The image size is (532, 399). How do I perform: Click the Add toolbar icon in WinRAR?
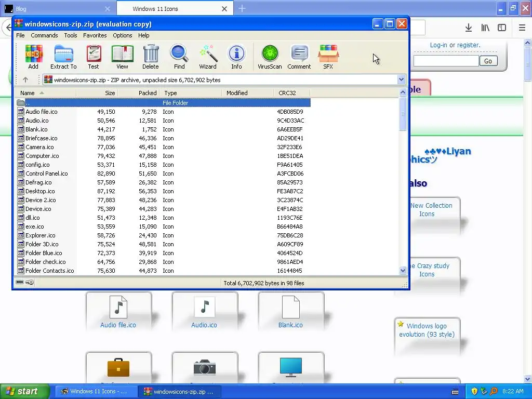33,57
